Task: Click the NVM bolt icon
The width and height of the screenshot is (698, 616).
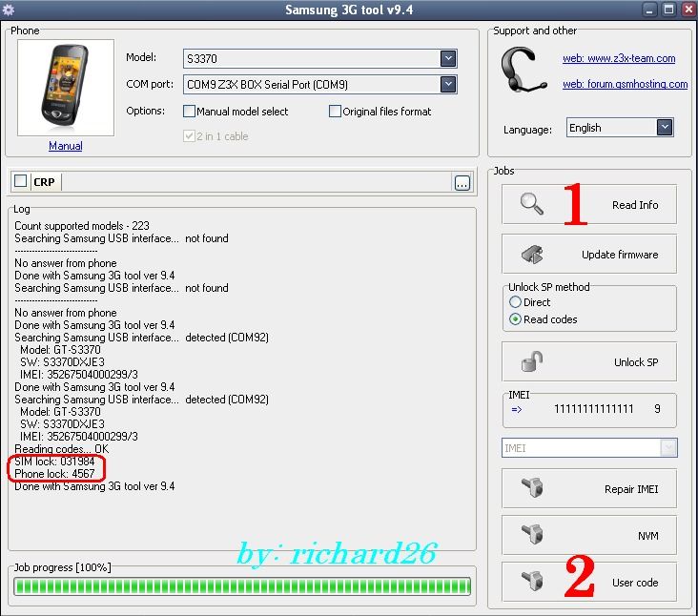Action: (532, 534)
